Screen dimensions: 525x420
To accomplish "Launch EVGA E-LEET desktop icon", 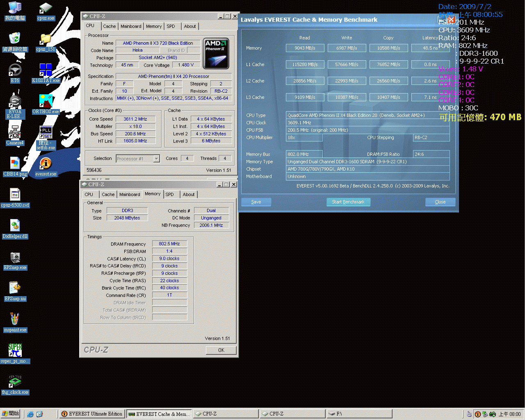I will pos(15,107).
